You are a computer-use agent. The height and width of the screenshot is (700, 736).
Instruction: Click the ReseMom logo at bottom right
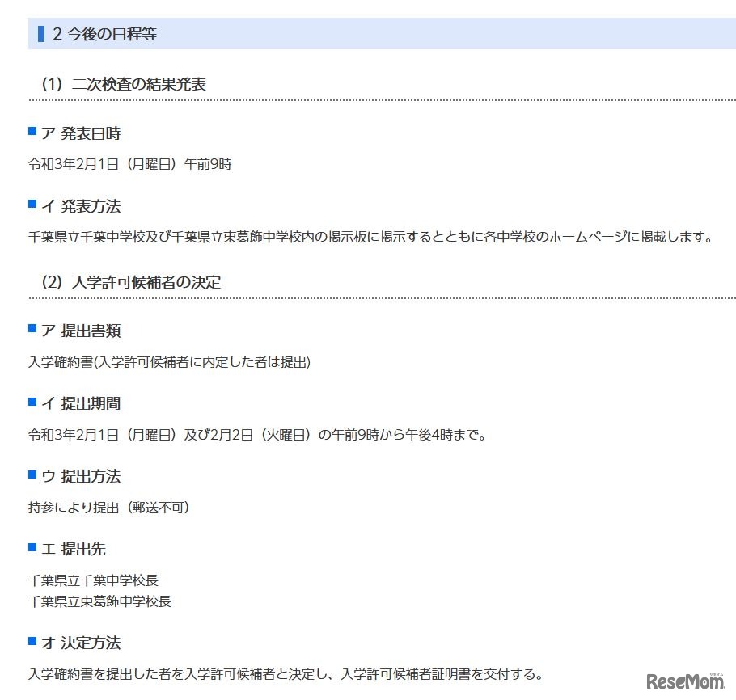[x=687, y=679]
